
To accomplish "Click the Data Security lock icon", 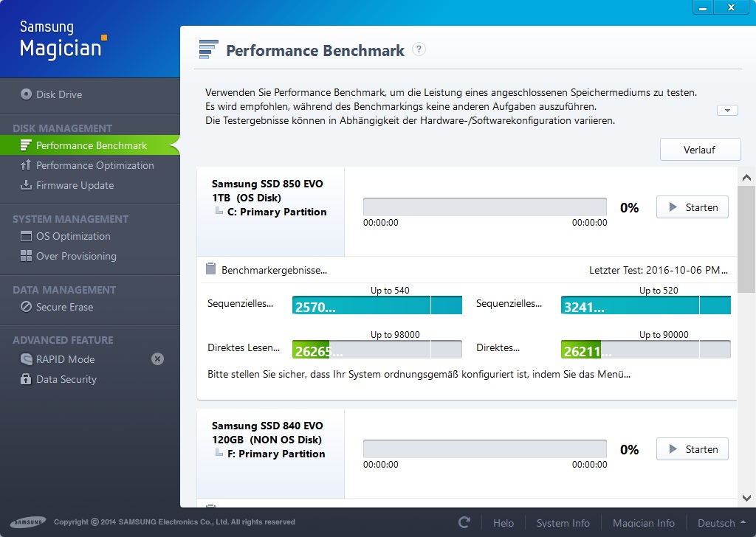I will coord(26,379).
